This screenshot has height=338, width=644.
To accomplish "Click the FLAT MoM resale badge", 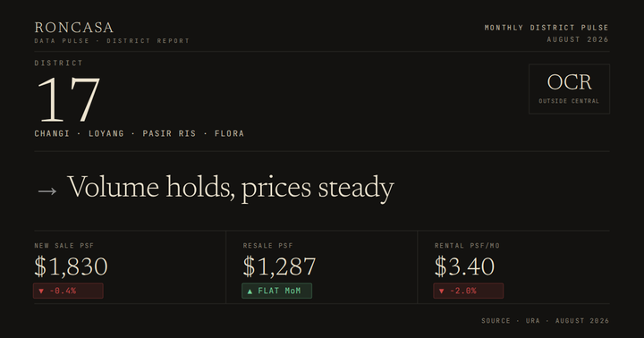I will (276, 291).
